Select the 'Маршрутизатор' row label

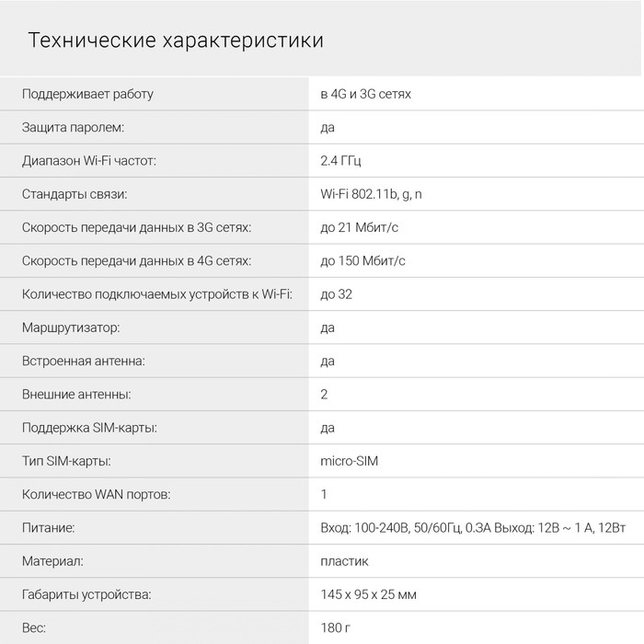click(71, 328)
